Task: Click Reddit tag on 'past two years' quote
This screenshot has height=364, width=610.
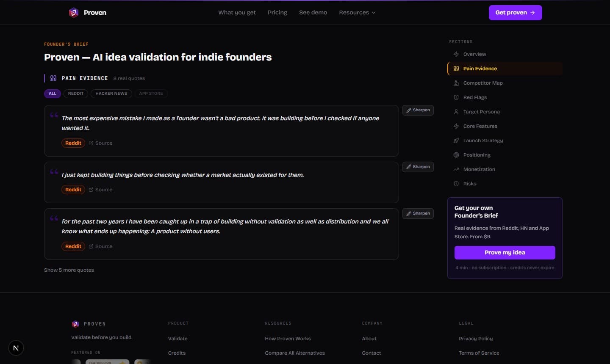Action: (x=73, y=246)
